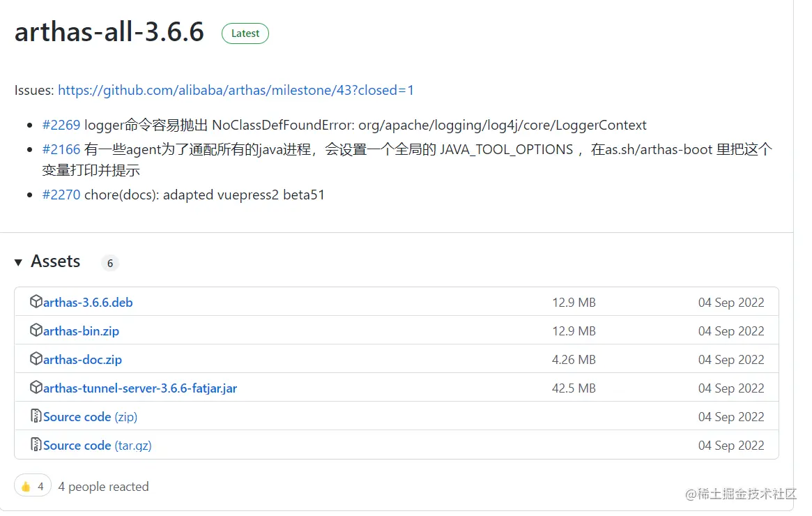Click the 4.26 MB size value
The width and height of the screenshot is (812, 516).
coord(574,360)
